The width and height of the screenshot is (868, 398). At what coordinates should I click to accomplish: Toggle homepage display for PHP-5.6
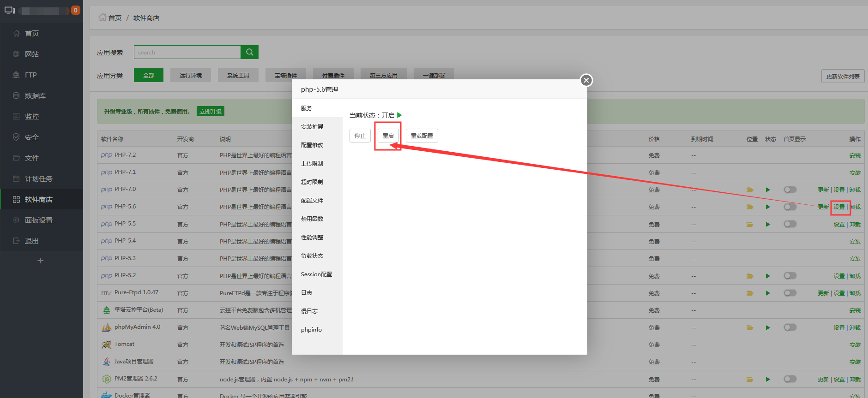(790, 207)
